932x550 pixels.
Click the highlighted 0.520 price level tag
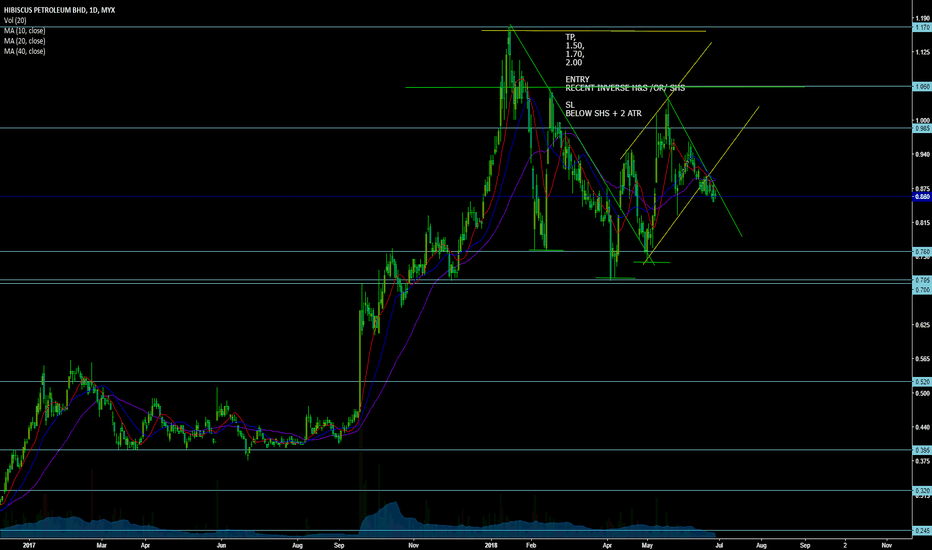pyautogui.click(x=922, y=382)
